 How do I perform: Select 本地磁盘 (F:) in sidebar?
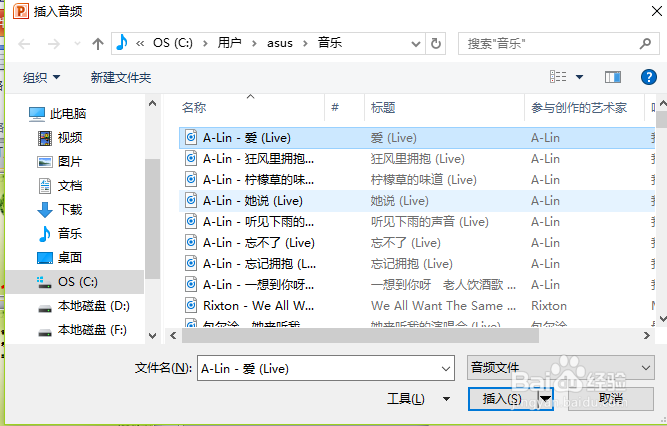click(82, 330)
